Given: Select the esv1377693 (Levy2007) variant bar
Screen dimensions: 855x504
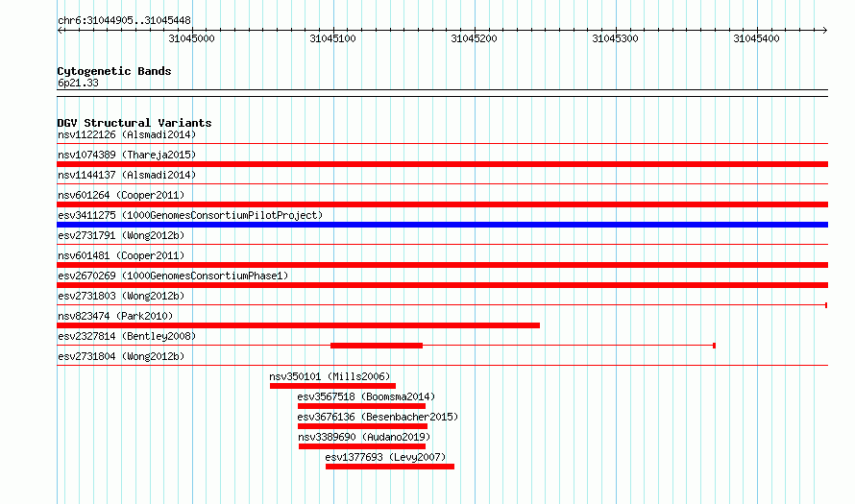Looking at the screenshot, I should (390, 467).
